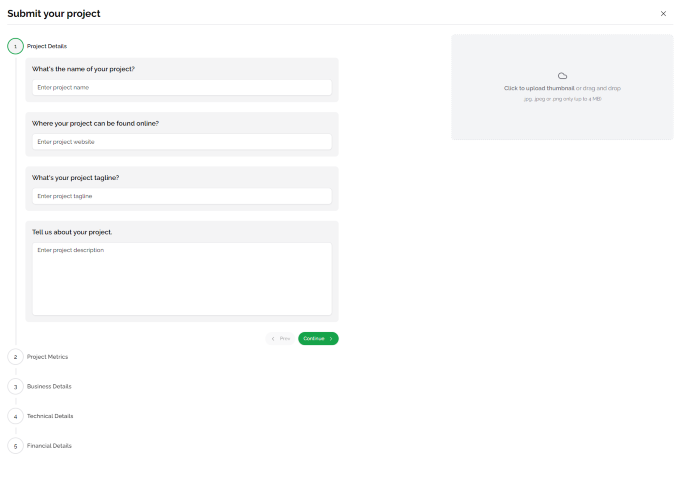Select step 1 circle for Project Details

click(15, 46)
